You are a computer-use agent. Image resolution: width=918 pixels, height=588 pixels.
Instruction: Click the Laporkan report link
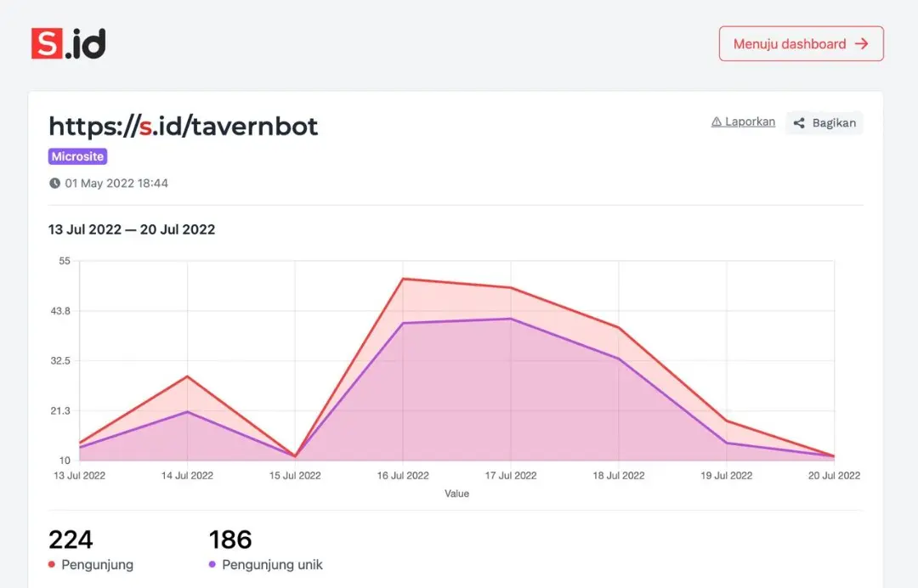[x=749, y=122]
